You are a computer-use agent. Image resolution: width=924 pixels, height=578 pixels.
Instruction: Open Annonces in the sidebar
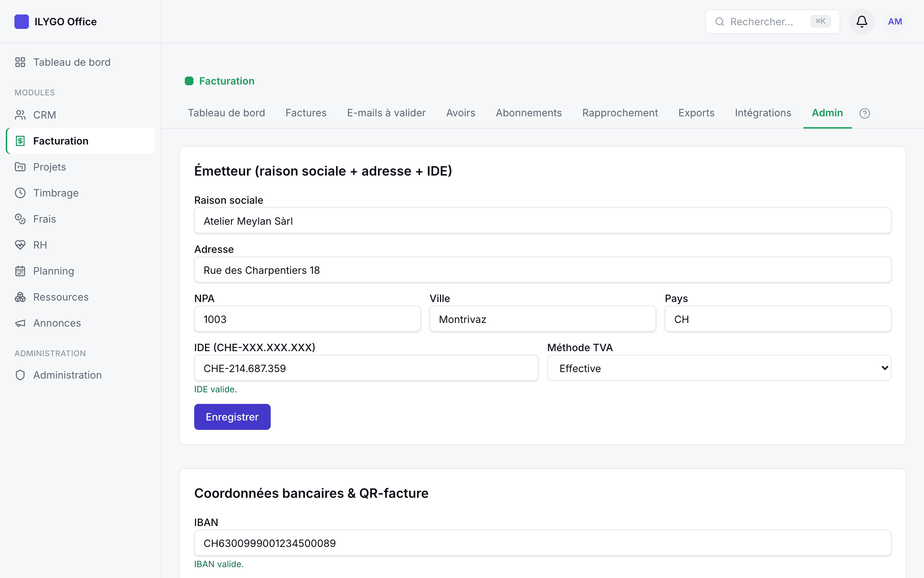click(x=80, y=323)
